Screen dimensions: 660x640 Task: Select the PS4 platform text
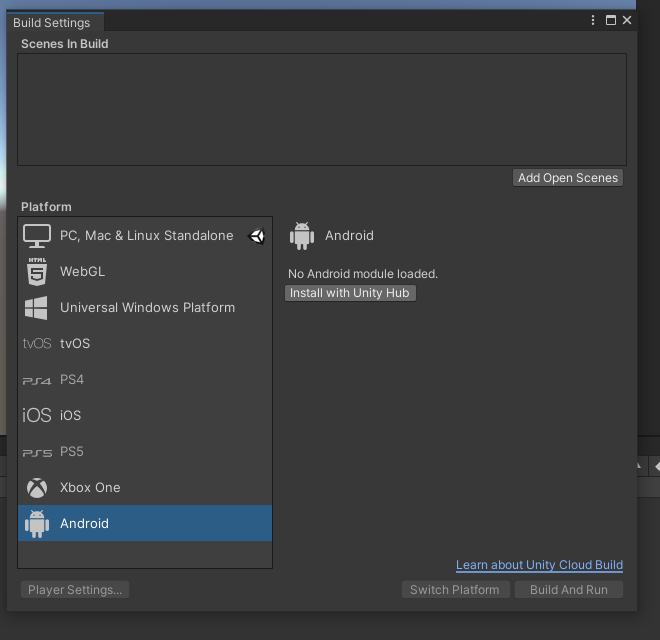(x=72, y=380)
